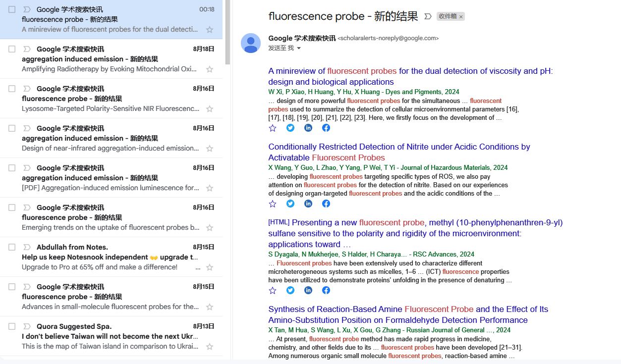Select the 00:18 fluorescence probe email checkbox
The width and height of the screenshot is (621, 364).
coord(12,9)
